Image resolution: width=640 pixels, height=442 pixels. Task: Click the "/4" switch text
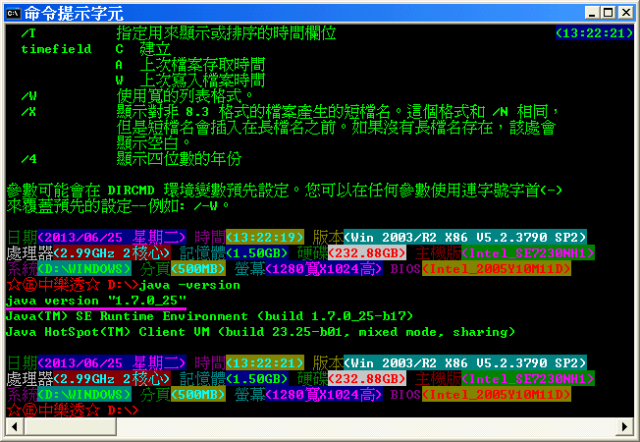pos(29,159)
